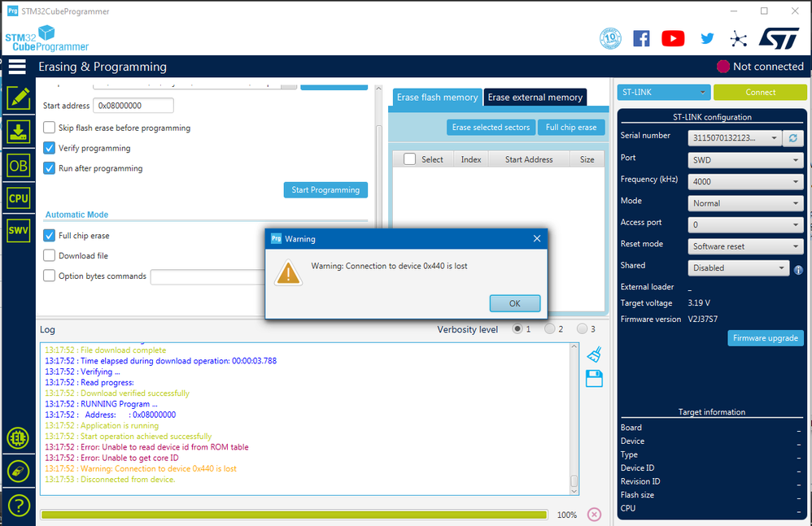This screenshot has height=526, width=812.
Task: Click the Start Address column header
Action: pos(529,159)
